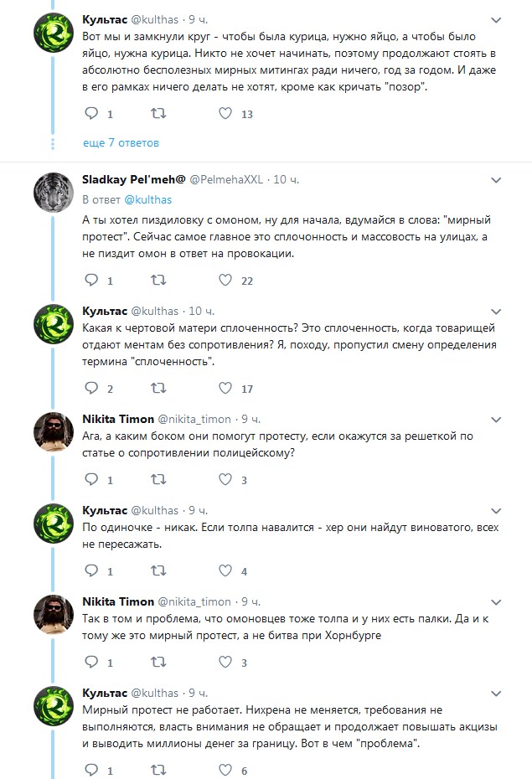Retweet the top Культас tweet with 13 likes
The width and height of the screenshot is (532, 779).
click(158, 113)
